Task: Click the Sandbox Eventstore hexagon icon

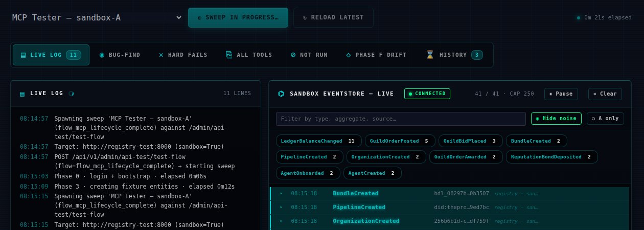Action: pyautogui.click(x=281, y=94)
